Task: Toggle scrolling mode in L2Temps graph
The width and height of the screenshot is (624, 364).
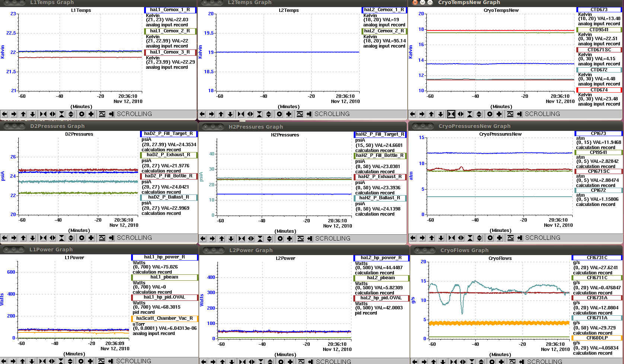Action: (x=309, y=114)
